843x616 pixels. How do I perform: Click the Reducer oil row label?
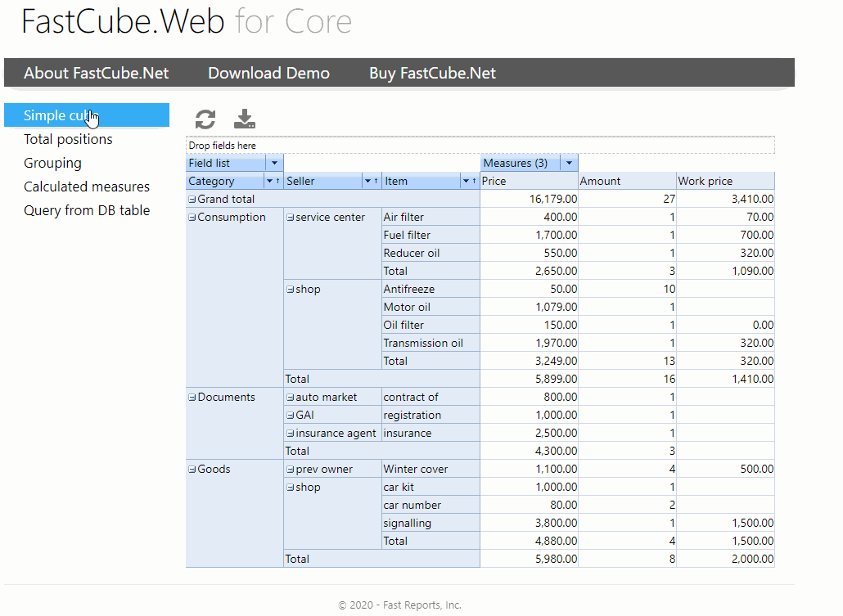(x=431, y=253)
